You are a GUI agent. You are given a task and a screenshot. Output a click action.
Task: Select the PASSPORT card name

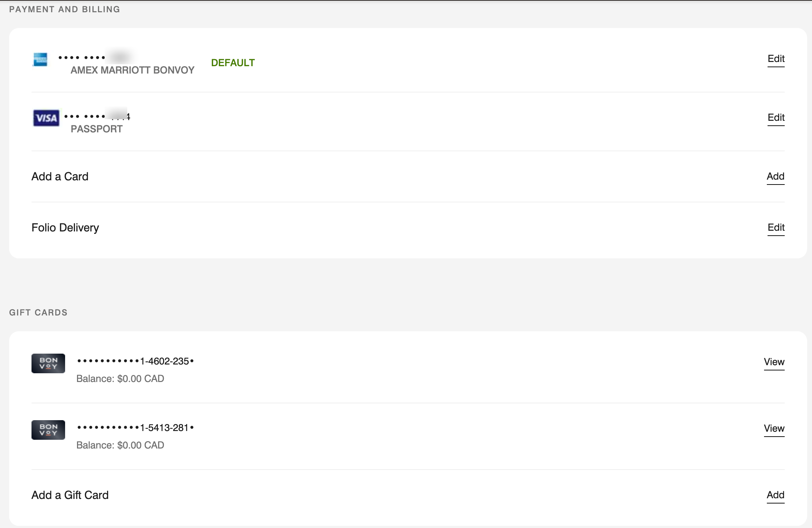click(x=97, y=129)
